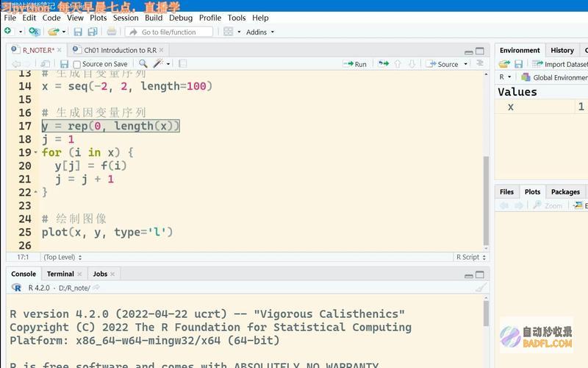The image size is (588, 368).
Task: Maximize the console pane
Action: [x=480, y=275]
